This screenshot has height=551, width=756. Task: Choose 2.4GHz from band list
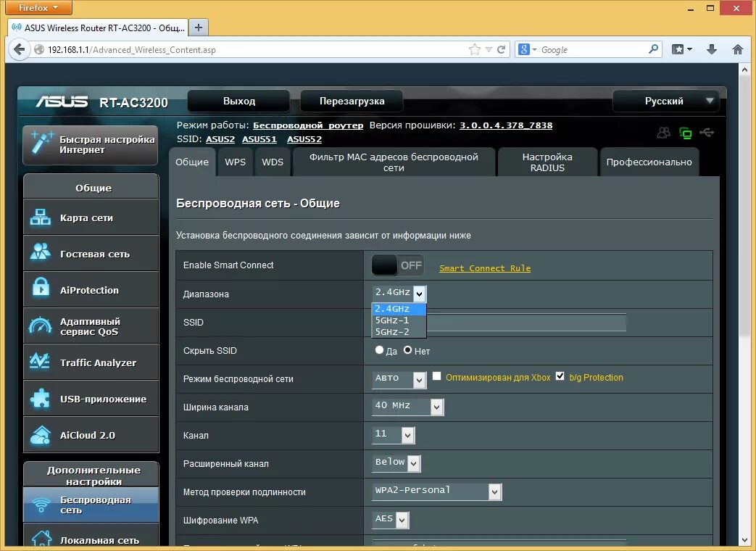(x=399, y=309)
